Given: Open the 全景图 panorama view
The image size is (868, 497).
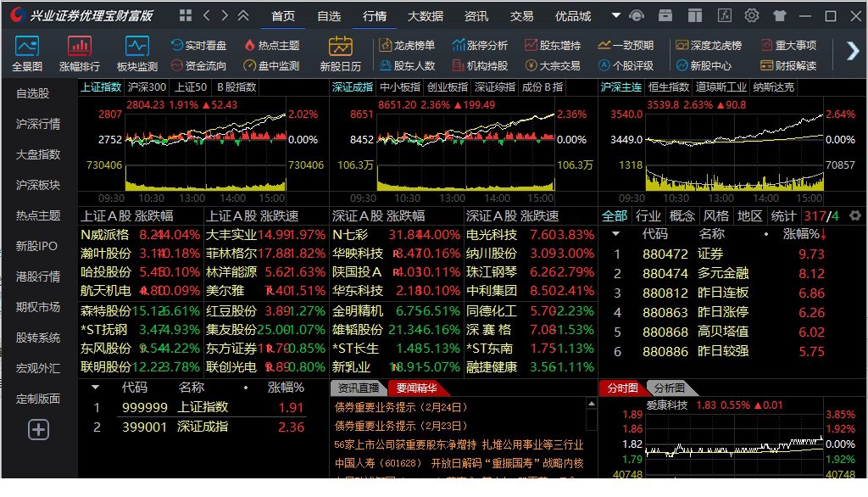Looking at the screenshot, I should [x=27, y=53].
